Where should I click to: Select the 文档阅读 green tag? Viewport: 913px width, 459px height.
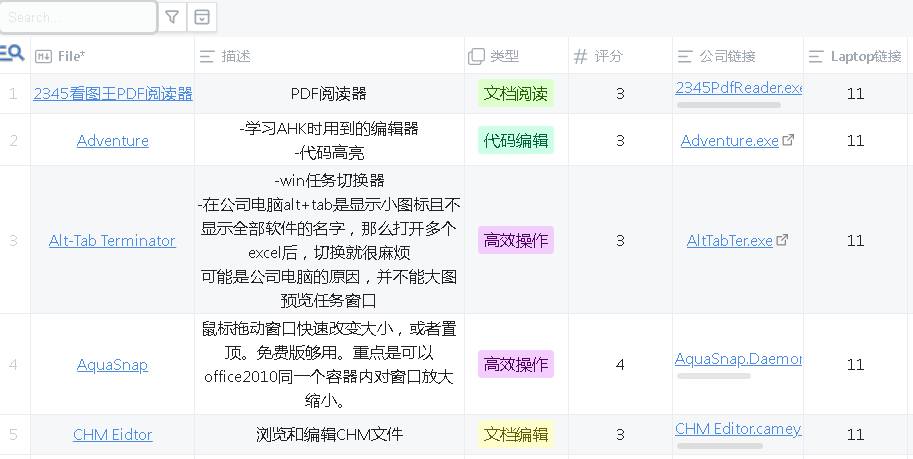(516, 94)
